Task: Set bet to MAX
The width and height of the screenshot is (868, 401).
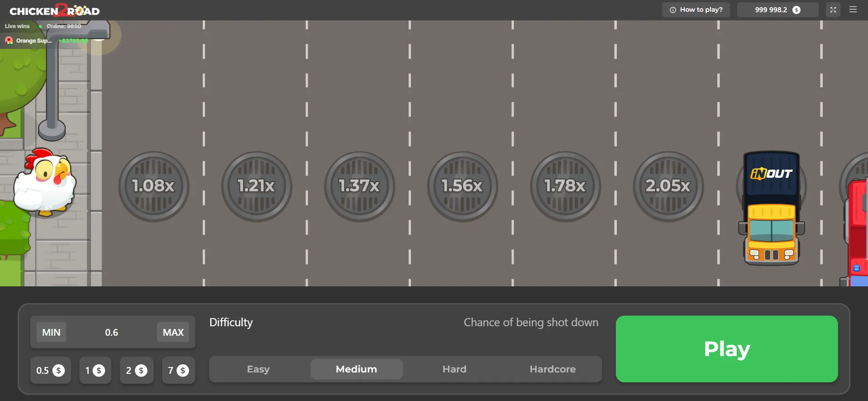Action: [173, 332]
